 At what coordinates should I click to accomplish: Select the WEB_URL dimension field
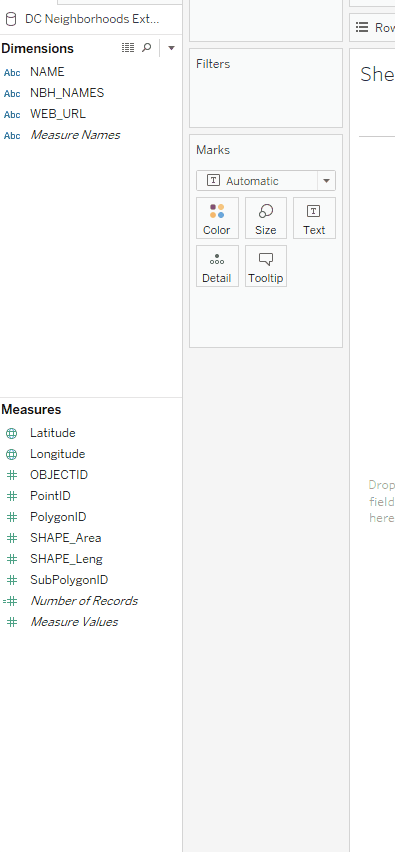click(58, 114)
